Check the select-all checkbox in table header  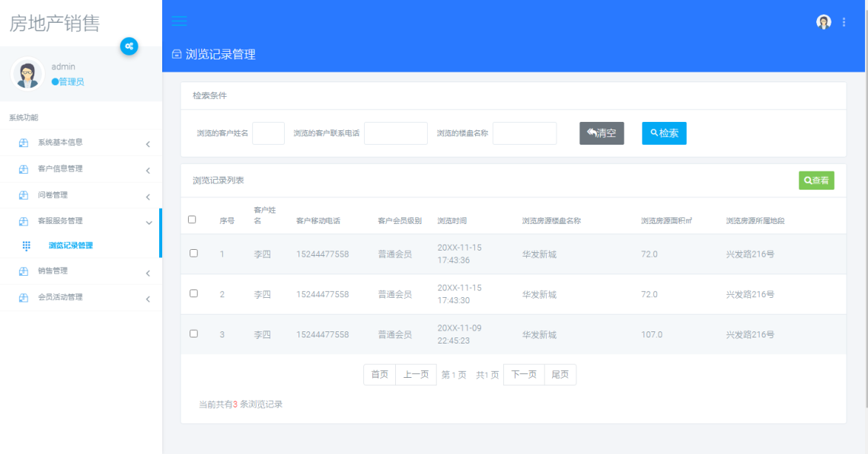point(193,219)
